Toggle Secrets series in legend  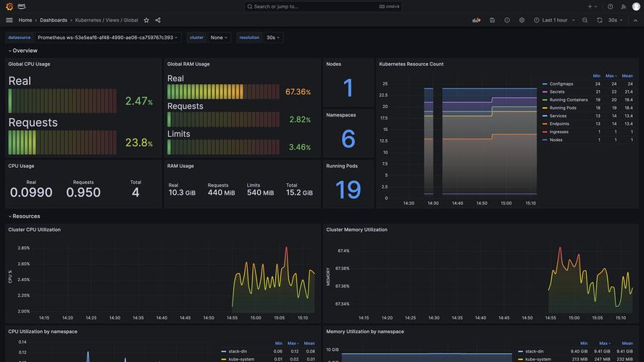(557, 92)
